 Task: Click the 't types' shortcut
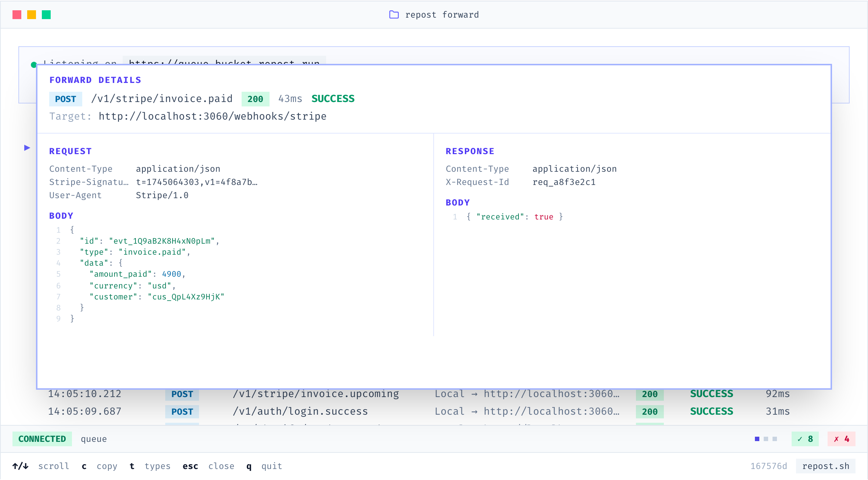150,466
